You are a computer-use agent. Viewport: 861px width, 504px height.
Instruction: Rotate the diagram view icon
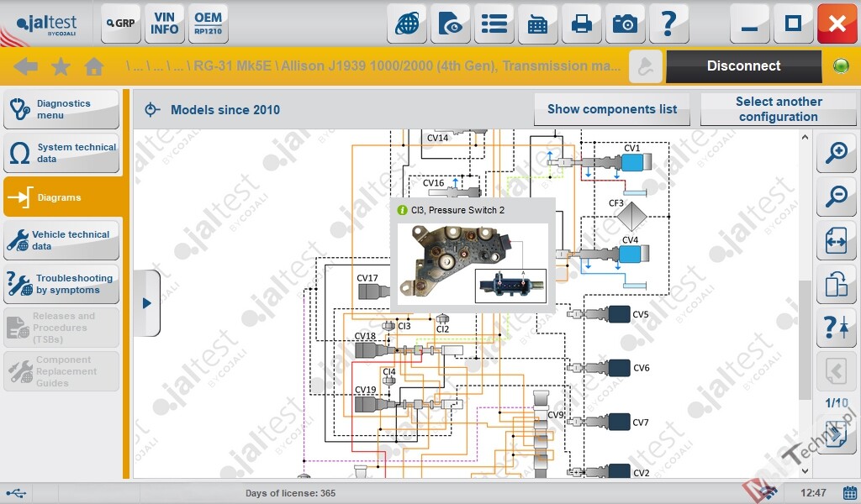click(x=837, y=284)
